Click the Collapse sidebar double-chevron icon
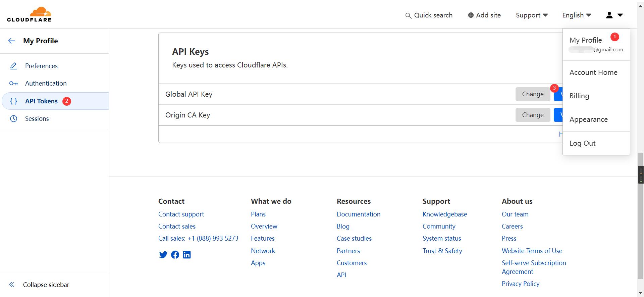Screen dimensions: 644x297 (12, 285)
